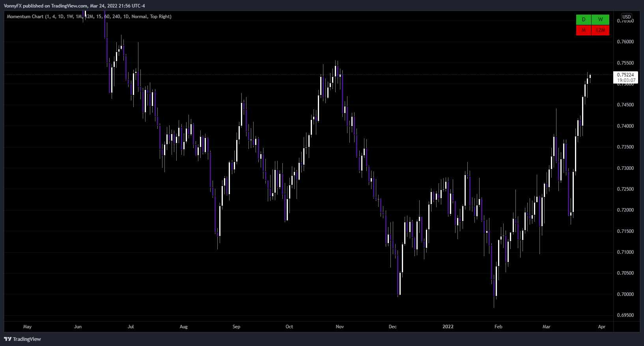644x346 pixels.
Task: Click the 0.71500 price axis label
Action: coord(625,231)
